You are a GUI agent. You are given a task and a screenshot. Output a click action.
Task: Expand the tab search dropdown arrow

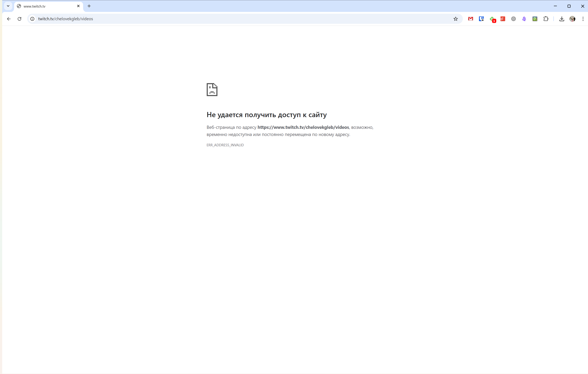(8, 6)
